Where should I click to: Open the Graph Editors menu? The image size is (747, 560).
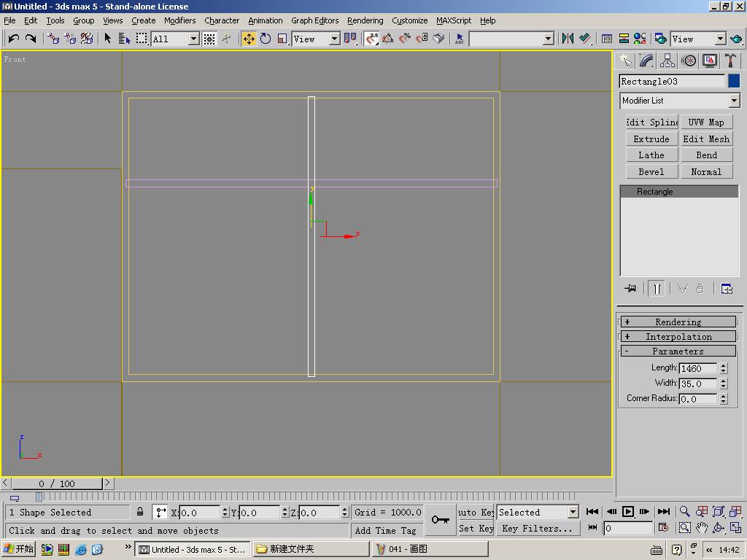click(x=315, y=20)
